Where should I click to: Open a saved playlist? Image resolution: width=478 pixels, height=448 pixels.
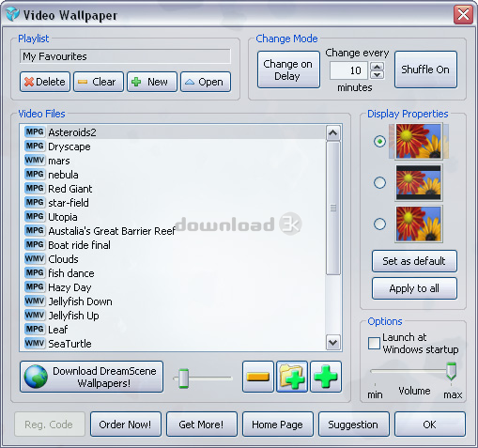click(206, 82)
